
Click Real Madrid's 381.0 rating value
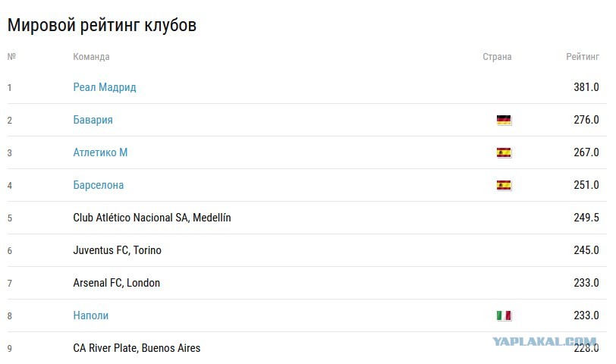586,87
